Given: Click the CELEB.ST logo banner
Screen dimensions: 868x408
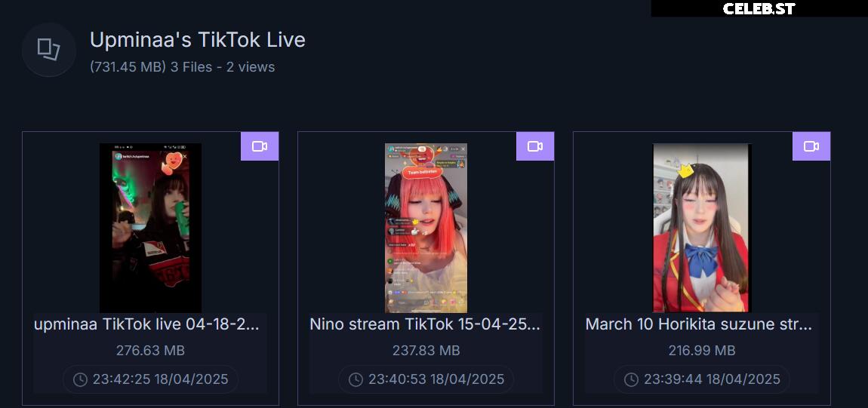Looking at the screenshot, I should pos(759,8).
